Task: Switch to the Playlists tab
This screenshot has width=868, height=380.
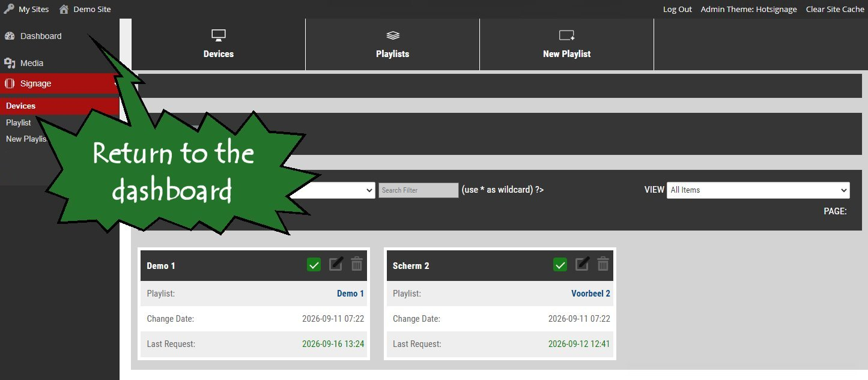Action: [393, 44]
